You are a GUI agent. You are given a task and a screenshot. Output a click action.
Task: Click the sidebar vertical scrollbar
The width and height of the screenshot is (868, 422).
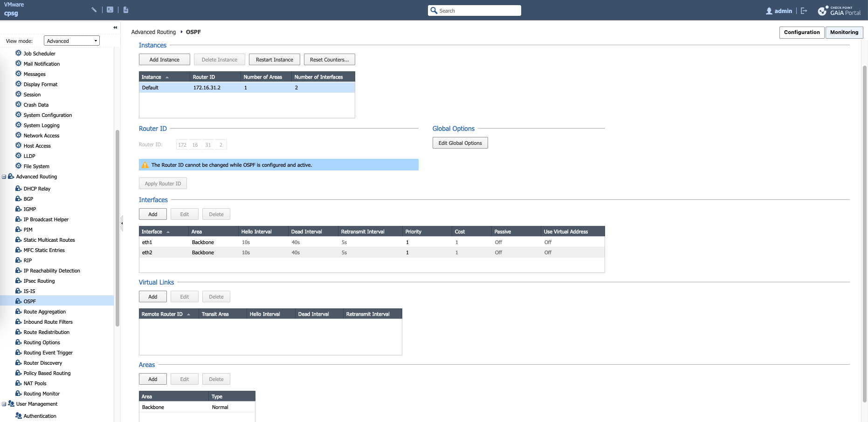117,228
